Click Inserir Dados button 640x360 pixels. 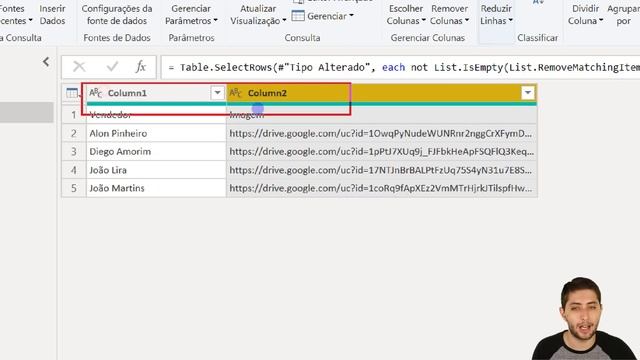(52, 15)
